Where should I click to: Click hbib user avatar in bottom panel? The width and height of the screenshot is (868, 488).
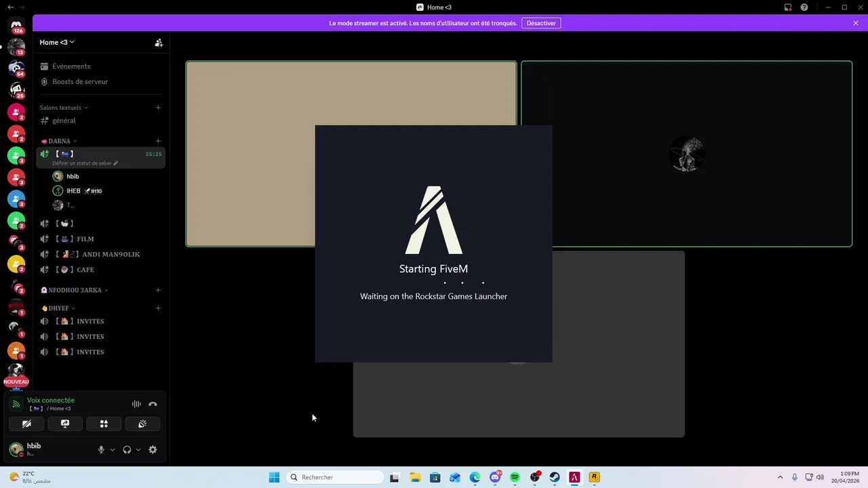coord(16,449)
